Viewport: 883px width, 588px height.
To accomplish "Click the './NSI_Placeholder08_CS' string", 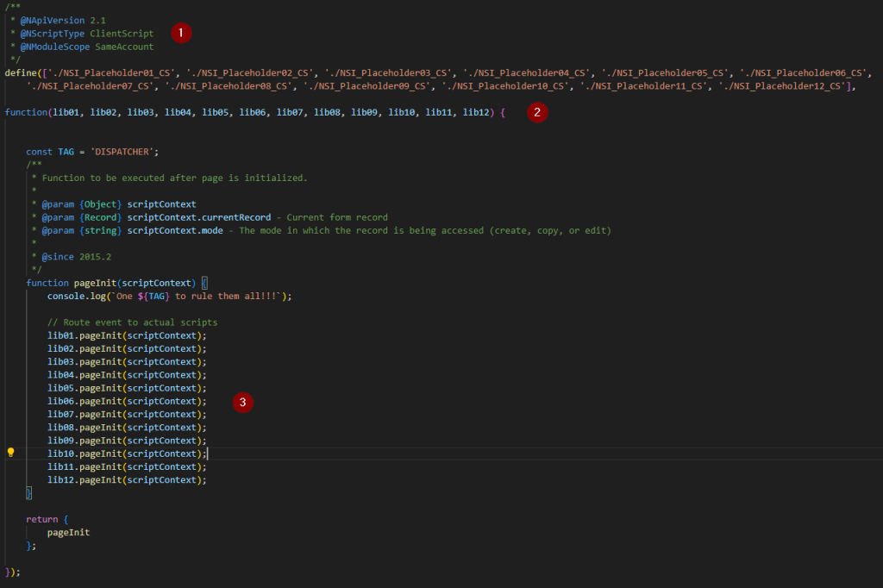I will (x=228, y=86).
